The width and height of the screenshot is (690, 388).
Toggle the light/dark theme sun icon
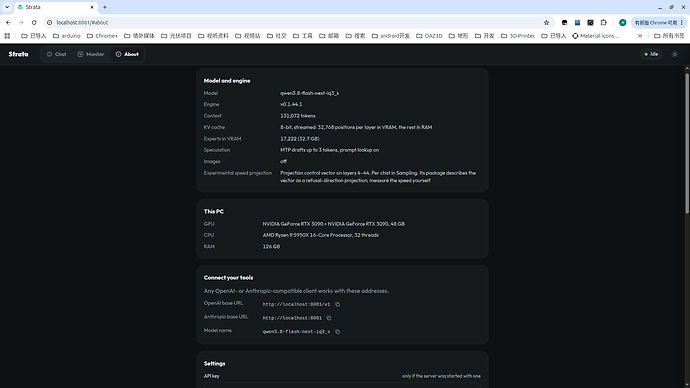click(675, 54)
